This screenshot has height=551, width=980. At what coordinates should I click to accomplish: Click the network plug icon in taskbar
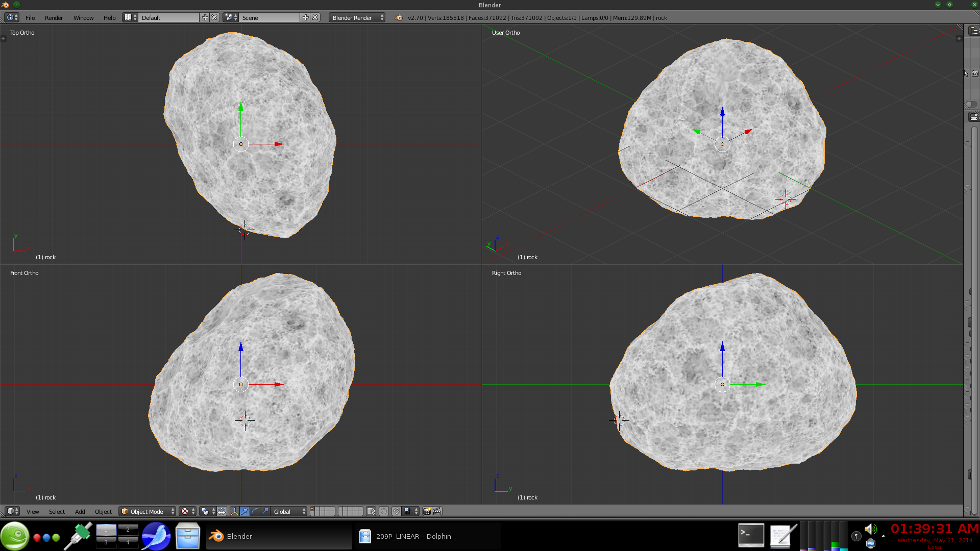click(x=78, y=536)
